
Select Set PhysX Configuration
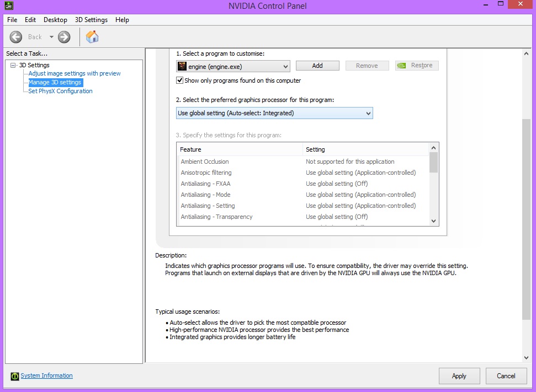(x=60, y=91)
